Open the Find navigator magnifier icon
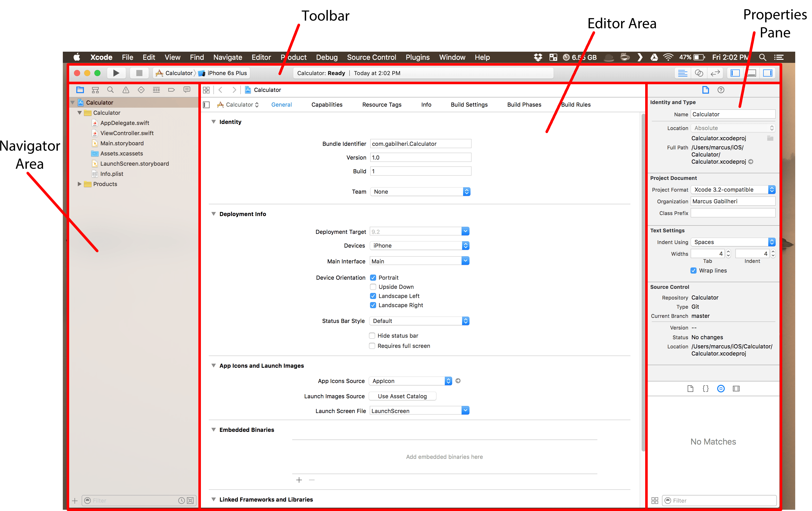Screen dimensions: 812x511 coord(110,90)
